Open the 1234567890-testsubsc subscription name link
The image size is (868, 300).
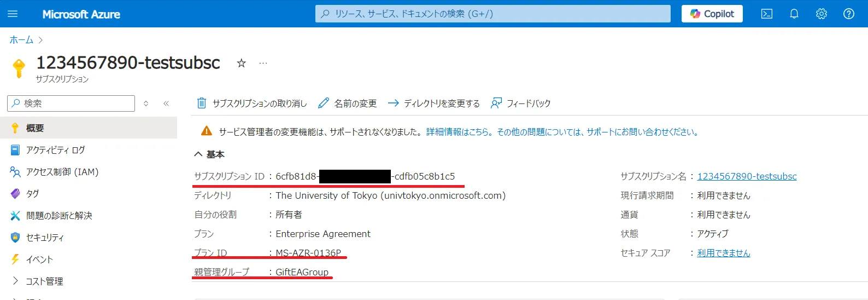[747, 176]
